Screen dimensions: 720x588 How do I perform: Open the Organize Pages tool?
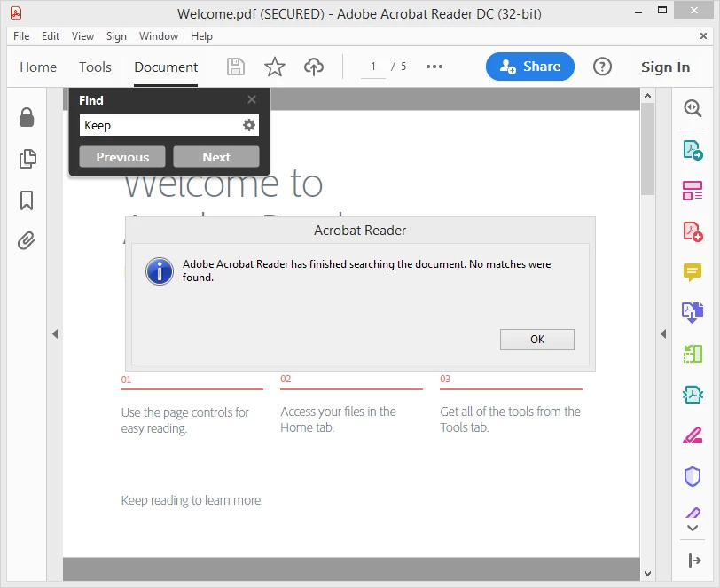[x=693, y=191]
